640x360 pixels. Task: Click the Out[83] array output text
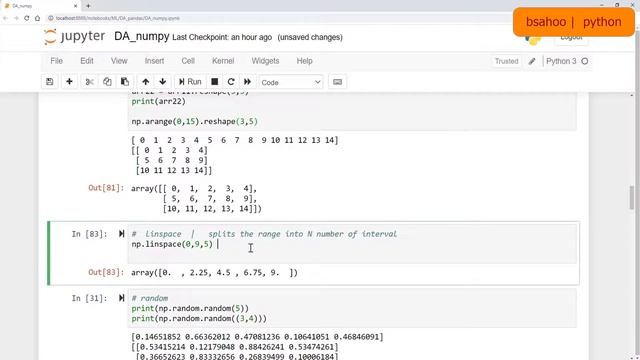tap(214, 273)
